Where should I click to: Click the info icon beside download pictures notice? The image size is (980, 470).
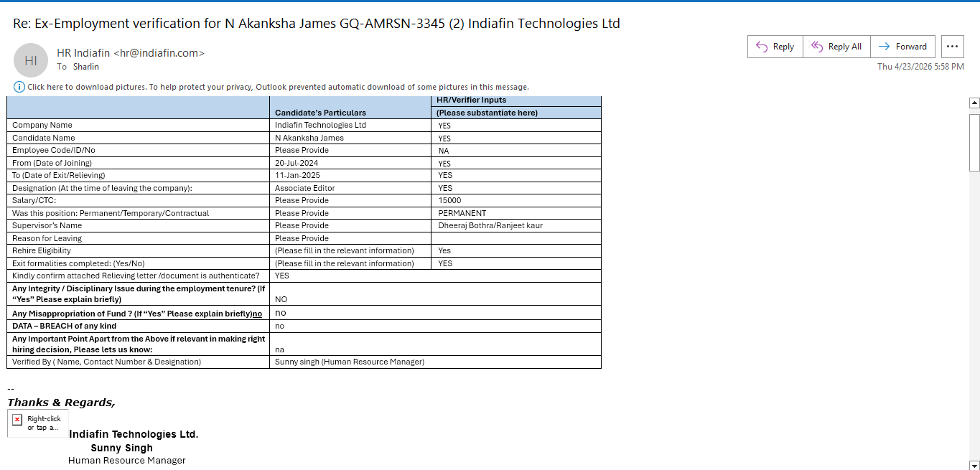[x=19, y=87]
